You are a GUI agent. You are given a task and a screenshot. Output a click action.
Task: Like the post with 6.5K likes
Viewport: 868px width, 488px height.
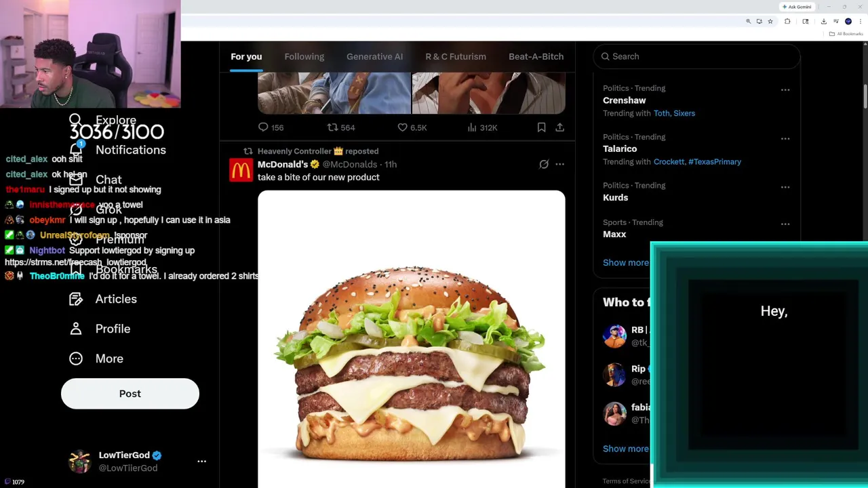(402, 127)
